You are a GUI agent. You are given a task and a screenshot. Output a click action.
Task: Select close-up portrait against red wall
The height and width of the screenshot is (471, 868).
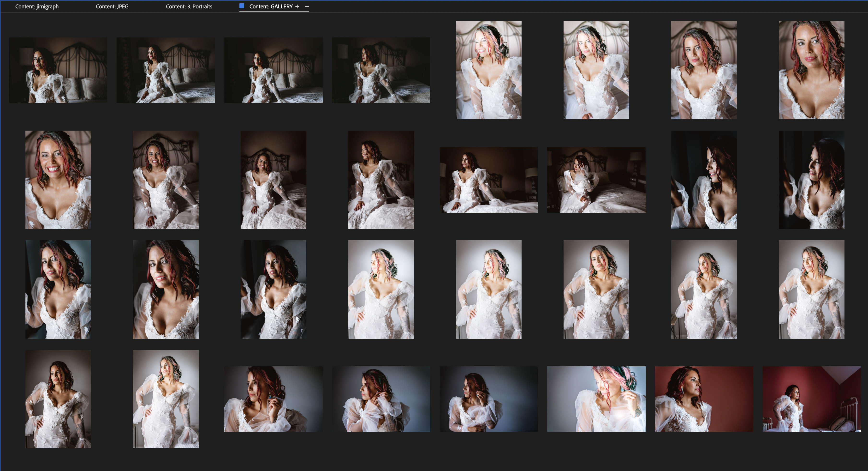(704, 399)
